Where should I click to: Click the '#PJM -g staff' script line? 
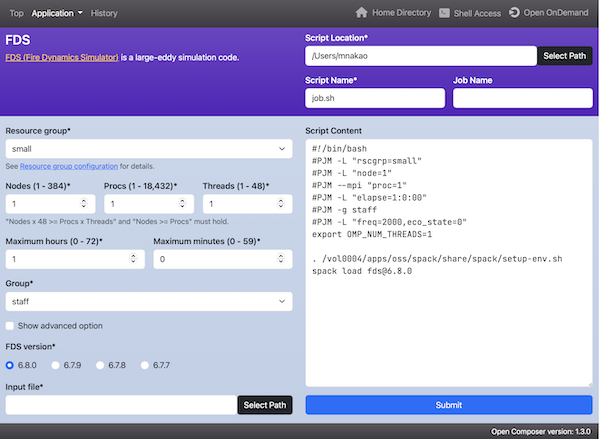pyautogui.click(x=344, y=210)
